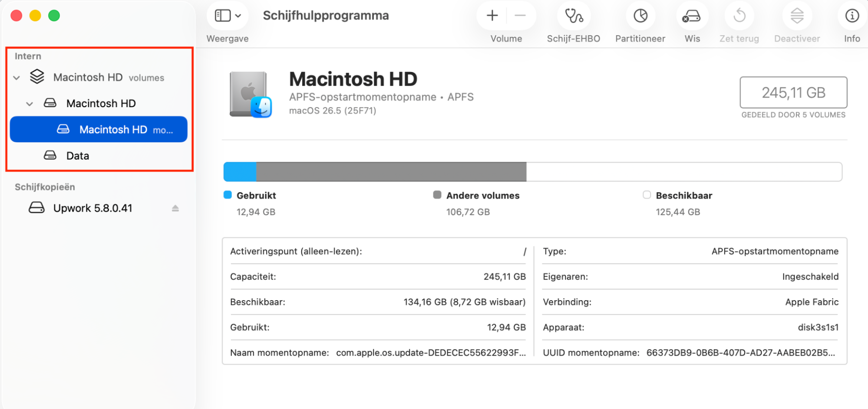The image size is (868, 409).
Task: Click the UUID momentopname 66373DB9 value
Action: point(740,353)
